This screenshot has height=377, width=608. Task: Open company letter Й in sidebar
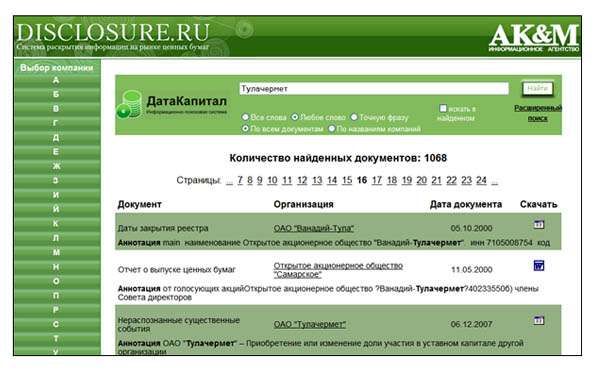57,209
